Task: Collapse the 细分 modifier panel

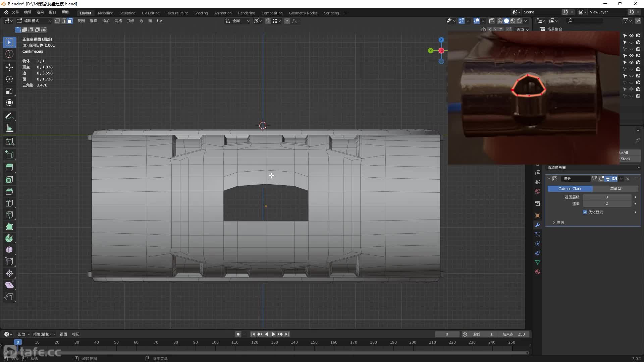Action: (x=549, y=179)
